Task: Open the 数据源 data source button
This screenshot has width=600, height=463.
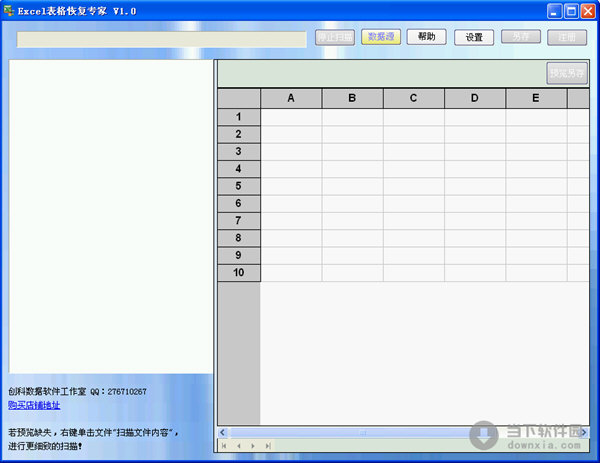Action: 381,37
